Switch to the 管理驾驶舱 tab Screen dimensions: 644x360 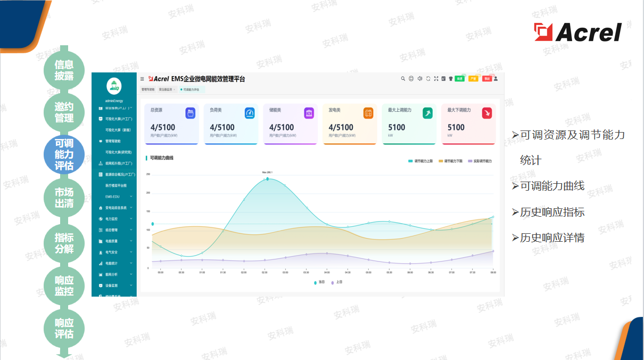point(148,89)
